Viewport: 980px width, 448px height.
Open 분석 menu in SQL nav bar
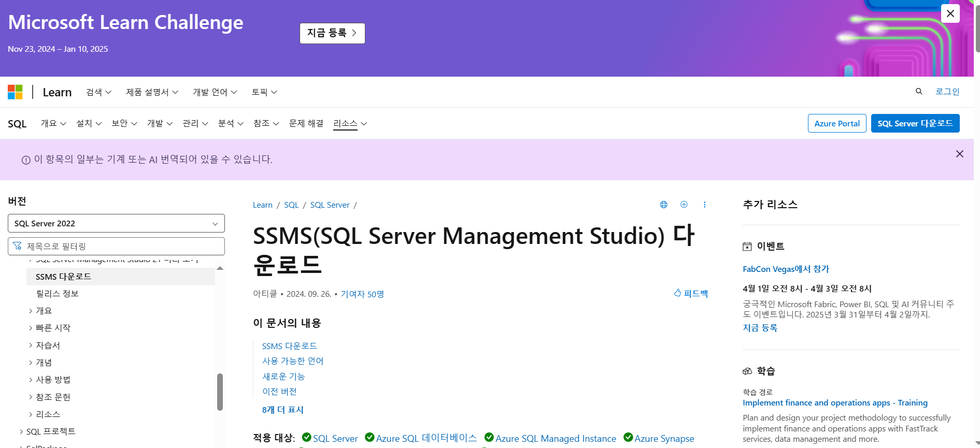231,123
